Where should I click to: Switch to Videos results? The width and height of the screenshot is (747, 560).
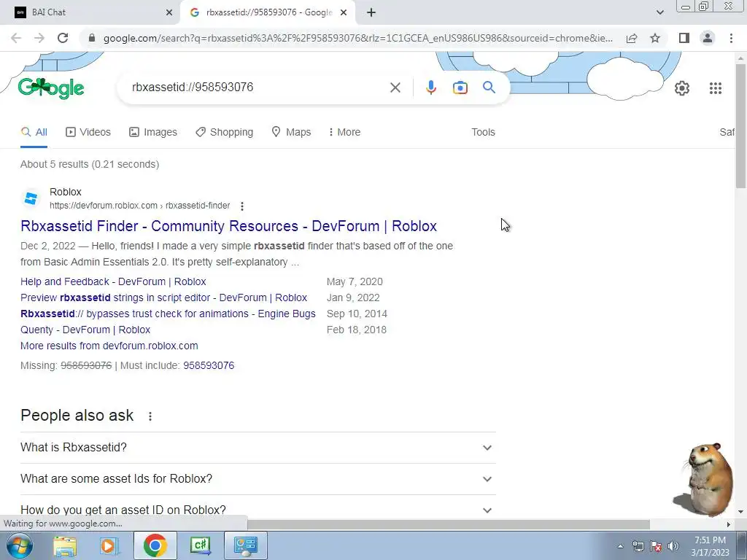pyautogui.click(x=88, y=133)
